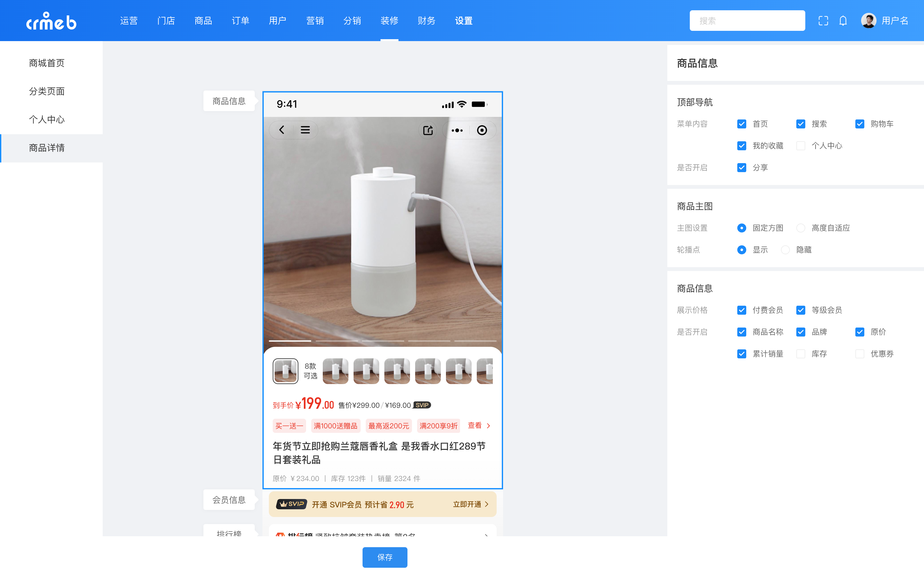
Task: Click the crmeb logo
Action: (51, 21)
